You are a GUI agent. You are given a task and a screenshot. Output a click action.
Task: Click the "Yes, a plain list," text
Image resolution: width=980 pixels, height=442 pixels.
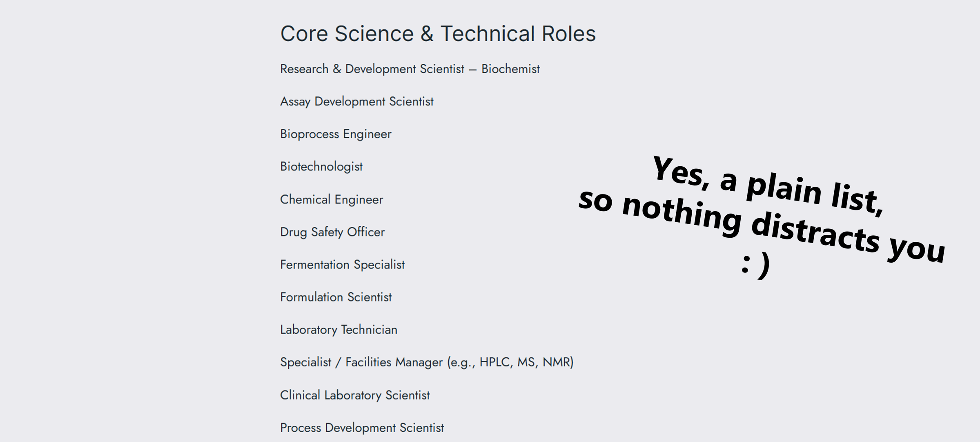[768, 186]
